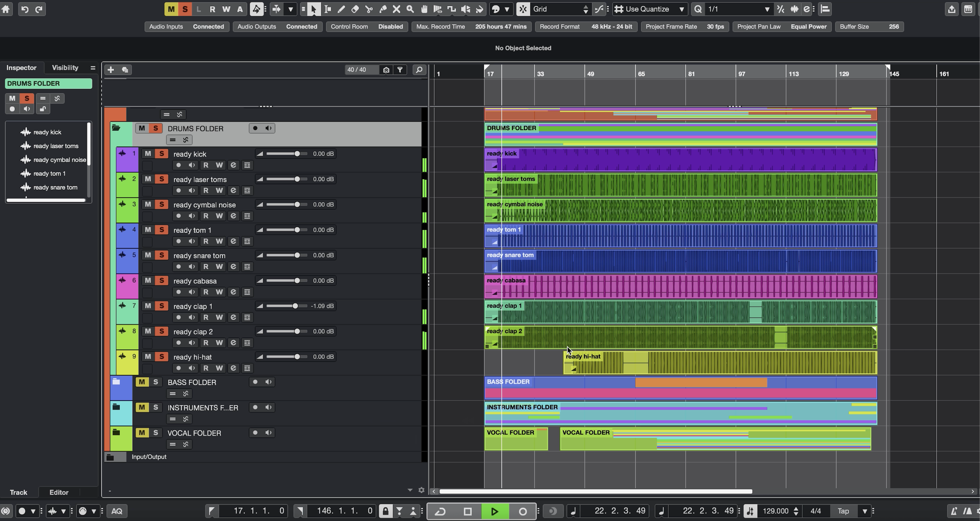Record-enable the ready hi-hat track
The image size is (980, 521).
tap(178, 368)
